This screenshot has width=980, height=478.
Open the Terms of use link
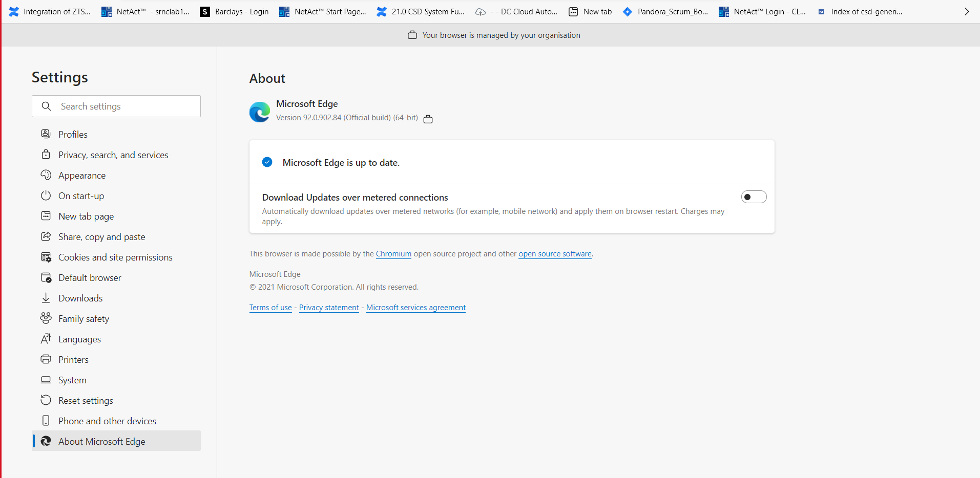pos(270,307)
